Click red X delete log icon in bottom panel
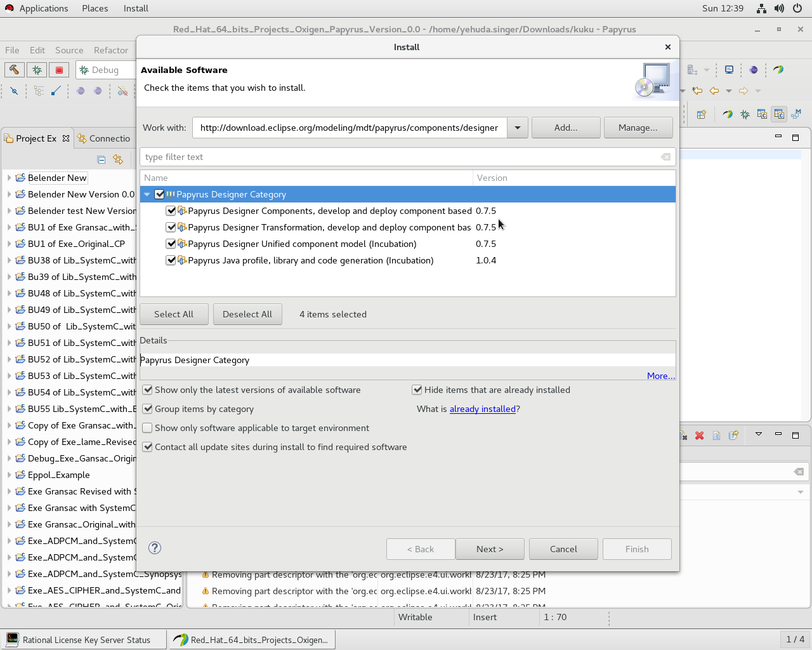Viewport: 812px width, 650px height. (x=699, y=435)
